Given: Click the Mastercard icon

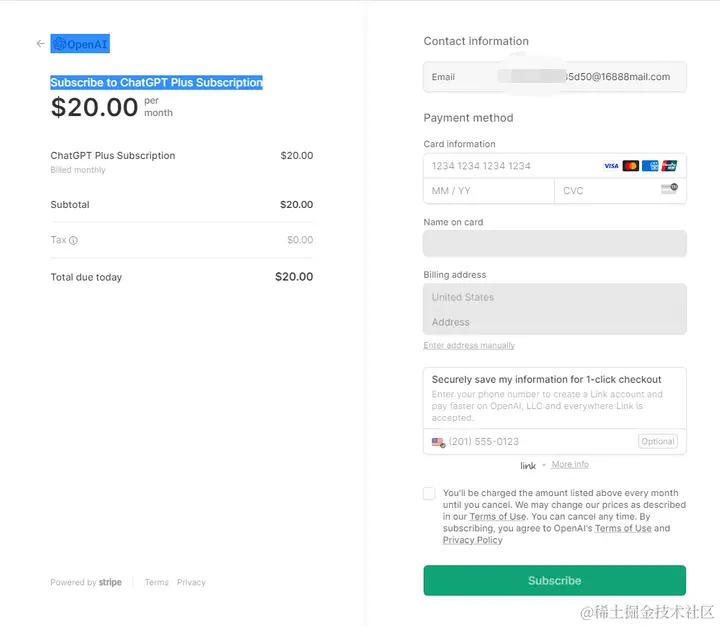Looking at the screenshot, I should click(631, 166).
